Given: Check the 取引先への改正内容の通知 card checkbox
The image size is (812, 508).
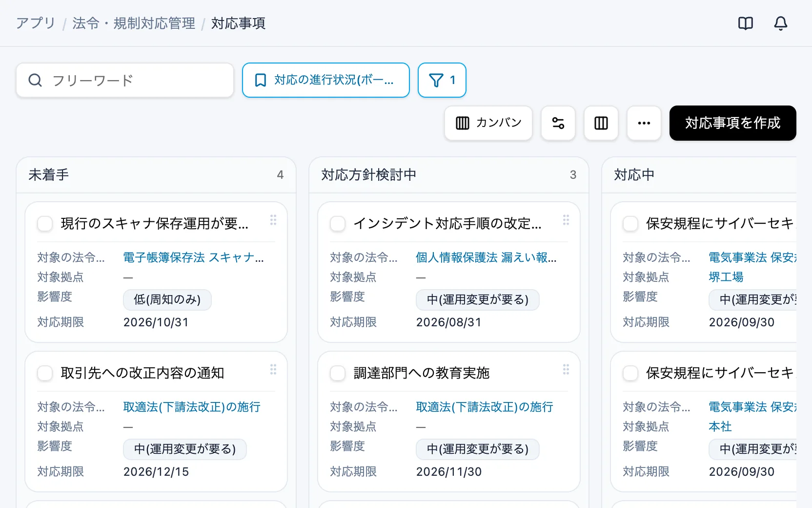Looking at the screenshot, I should tap(45, 373).
